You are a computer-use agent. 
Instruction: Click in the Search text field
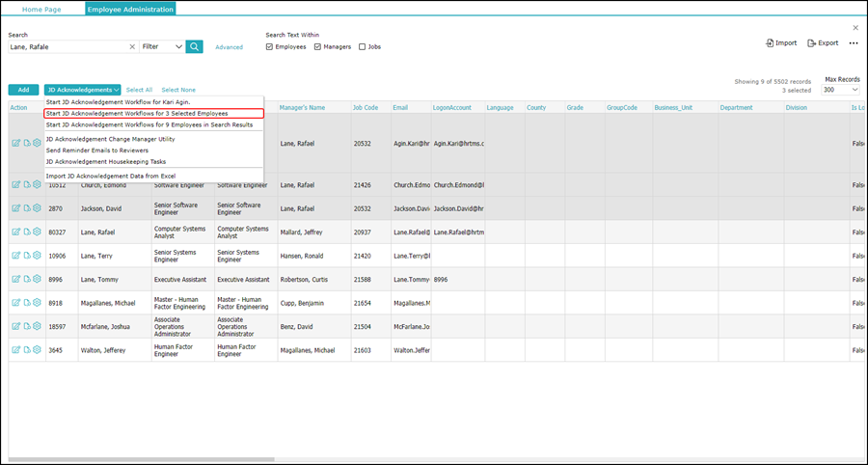pos(68,46)
